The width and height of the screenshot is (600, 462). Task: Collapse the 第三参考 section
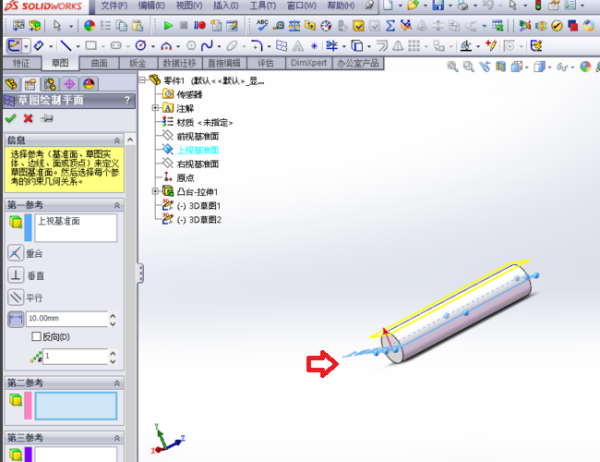[117, 438]
